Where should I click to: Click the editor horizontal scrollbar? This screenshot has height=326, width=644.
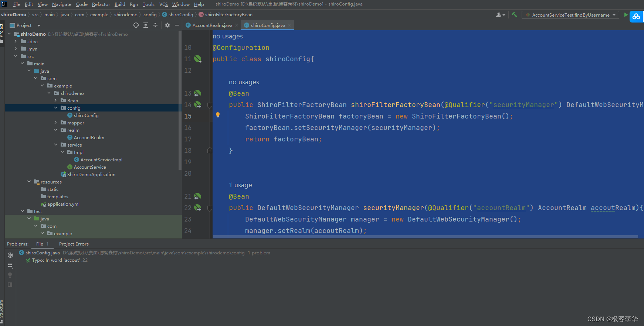pyautogui.click(x=425, y=237)
